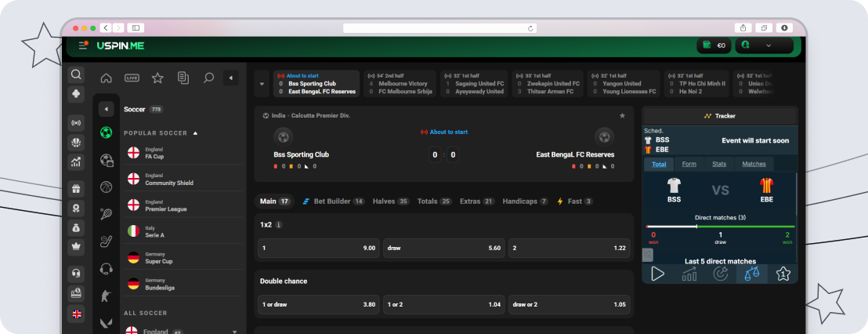Expand the live matches strip dropdown

click(x=262, y=84)
